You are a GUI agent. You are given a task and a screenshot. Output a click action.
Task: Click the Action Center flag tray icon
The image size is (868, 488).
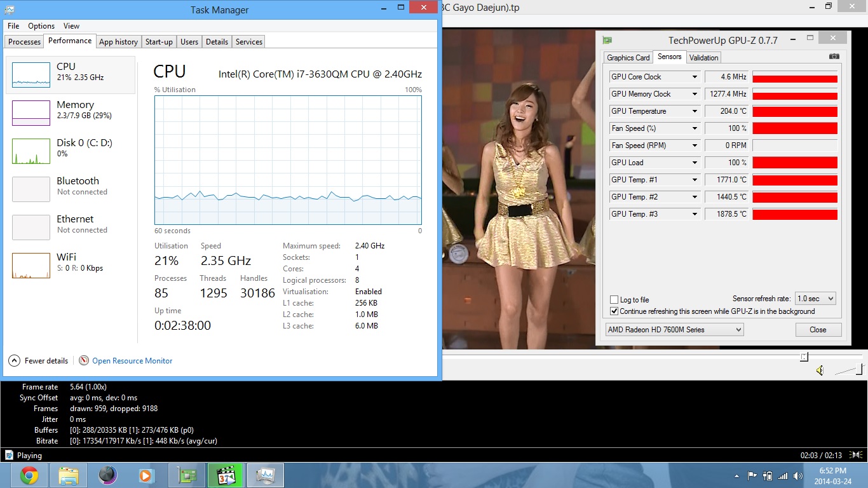click(752, 475)
